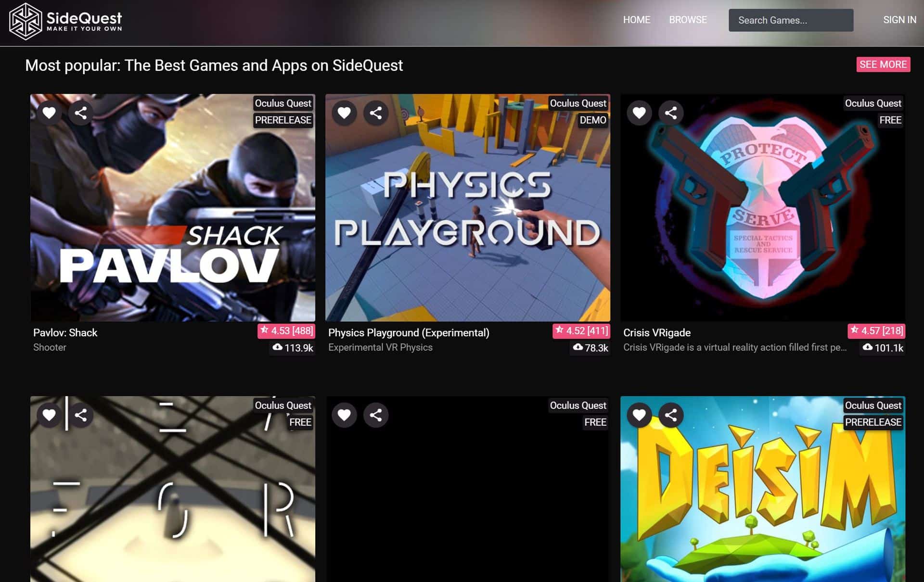The width and height of the screenshot is (924, 582).
Task: Share the Physics Playground card
Action: click(x=376, y=113)
